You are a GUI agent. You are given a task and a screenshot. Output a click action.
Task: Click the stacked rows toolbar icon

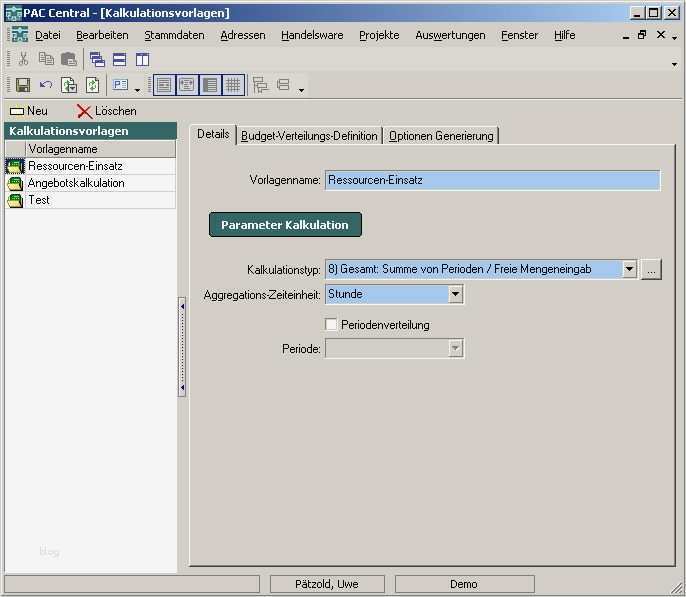(x=284, y=84)
